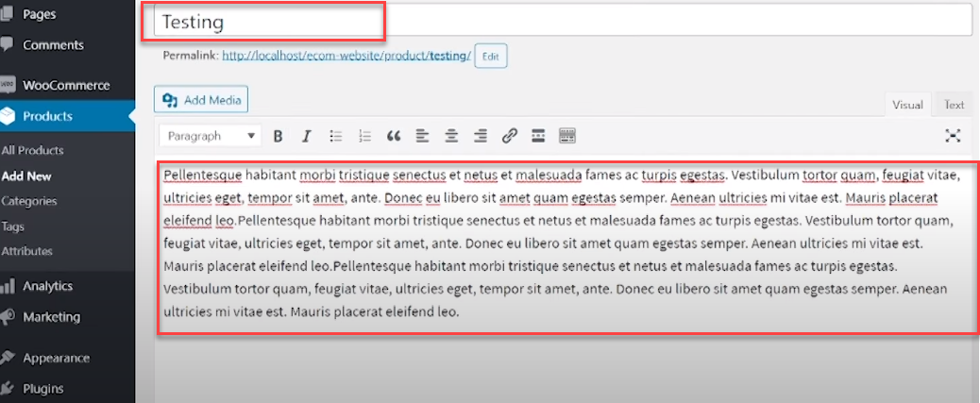The image size is (980, 403).
Task: Open product Attributes submenu
Action: (26, 251)
